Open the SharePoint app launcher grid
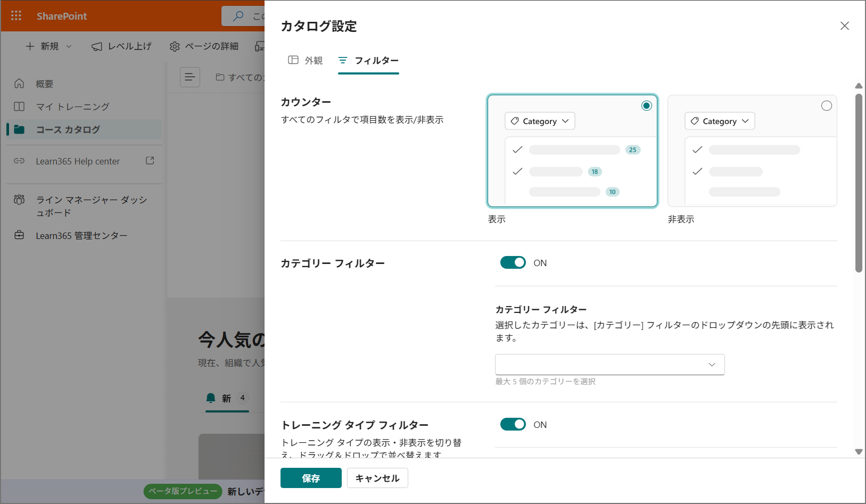The width and height of the screenshot is (866, 504). click(x=16, y=16)
